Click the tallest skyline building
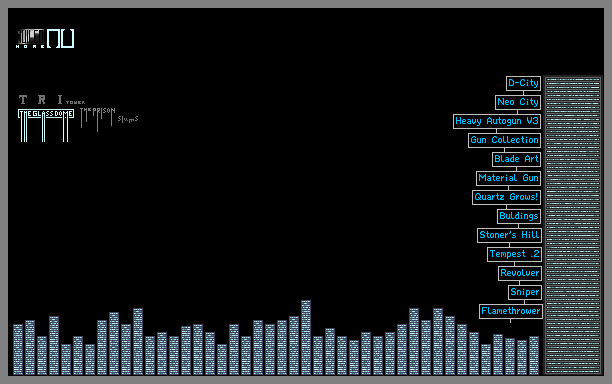Image resolution: width=612 pixels, height=384 pixels. [x=306, y=338]
